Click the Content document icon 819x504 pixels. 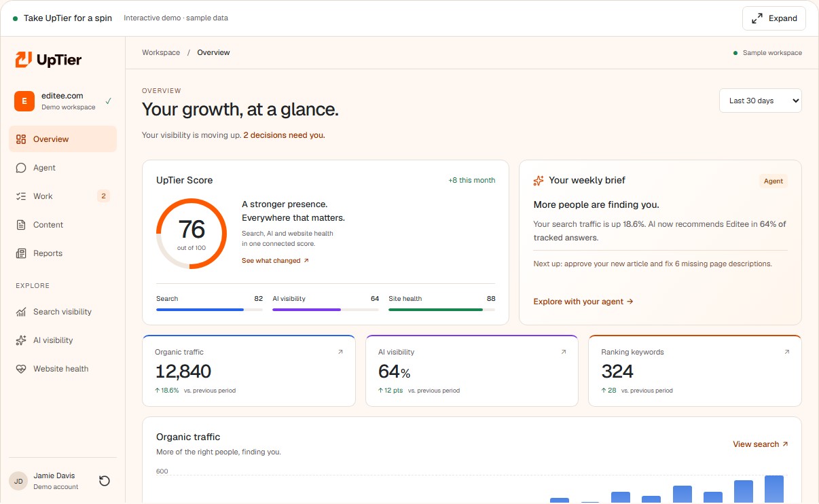click(x=20, y=225)
